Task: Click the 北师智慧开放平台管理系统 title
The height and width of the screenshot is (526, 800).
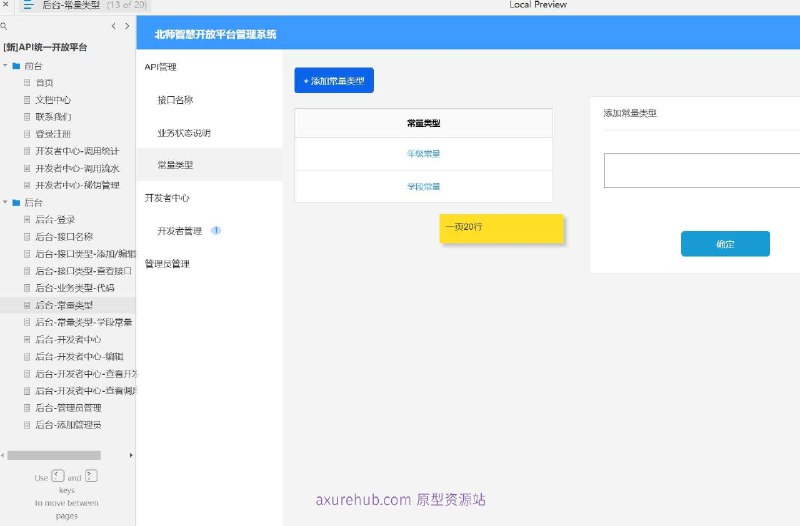Action: [x=215, y=34]
